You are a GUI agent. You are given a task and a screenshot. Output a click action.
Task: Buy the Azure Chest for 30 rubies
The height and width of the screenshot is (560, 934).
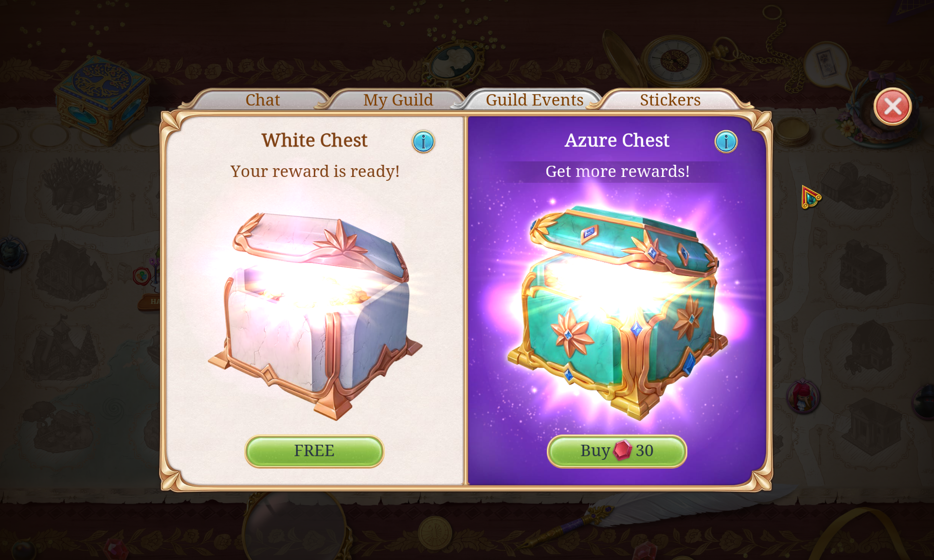[x=617, y=451]
